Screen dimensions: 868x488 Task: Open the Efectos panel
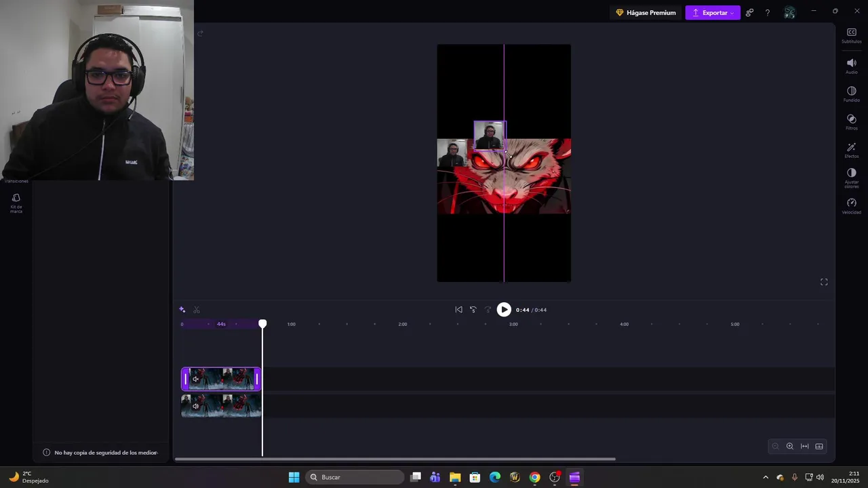[852, 150]
